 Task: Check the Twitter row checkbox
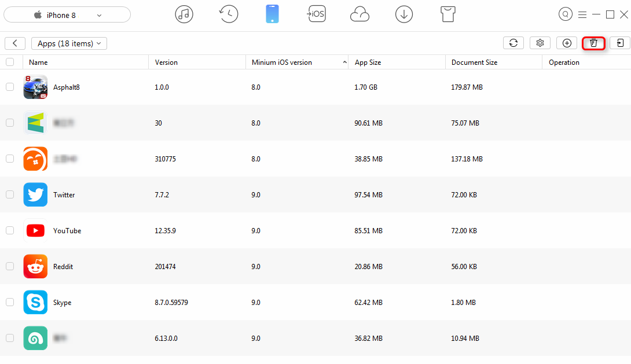pyautogui.click(x=10, y=194)
